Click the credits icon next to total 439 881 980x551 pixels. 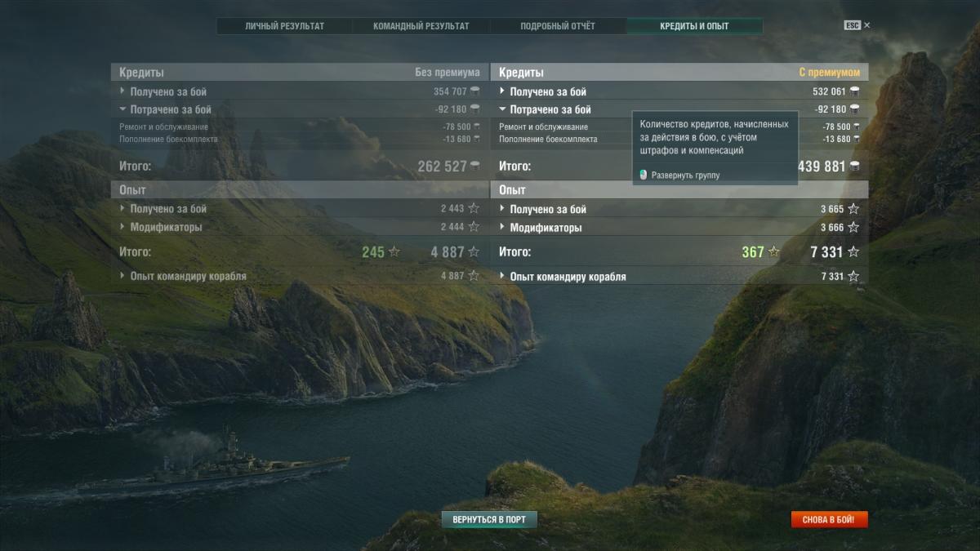click(x=854, y=167)
